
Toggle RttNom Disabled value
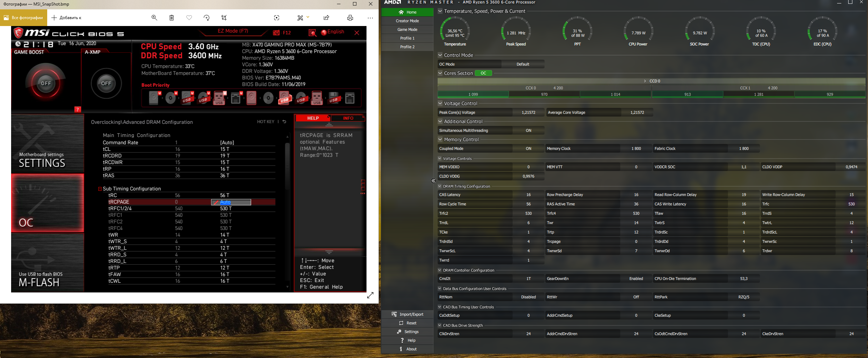click(x=528, y=297)
